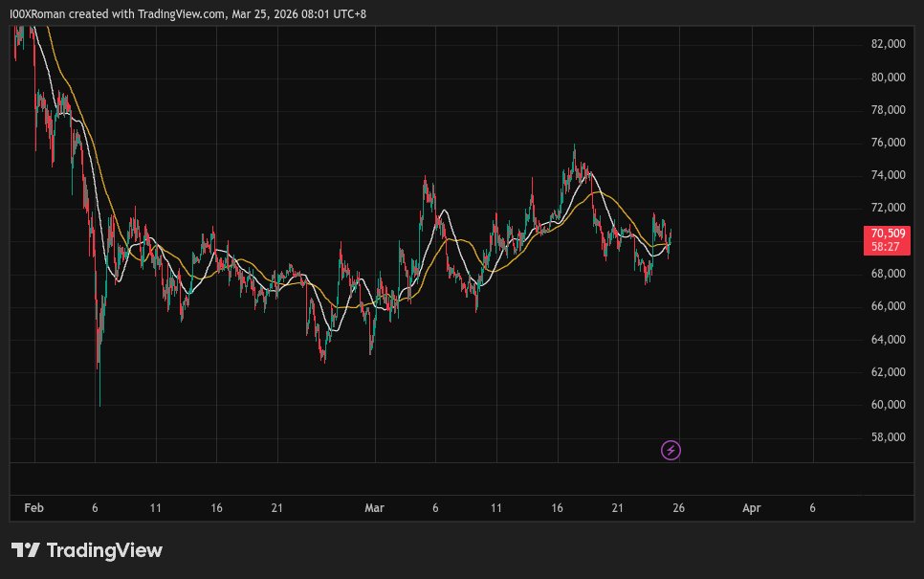
Task: Select the 58,000 price axis label
Action: [888, 437]
